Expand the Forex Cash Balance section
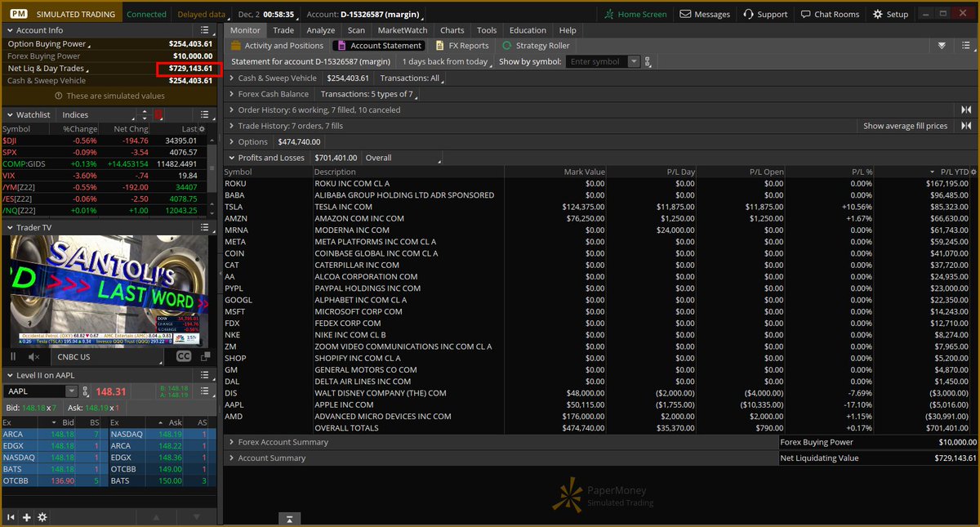 [x=231, y=94]
